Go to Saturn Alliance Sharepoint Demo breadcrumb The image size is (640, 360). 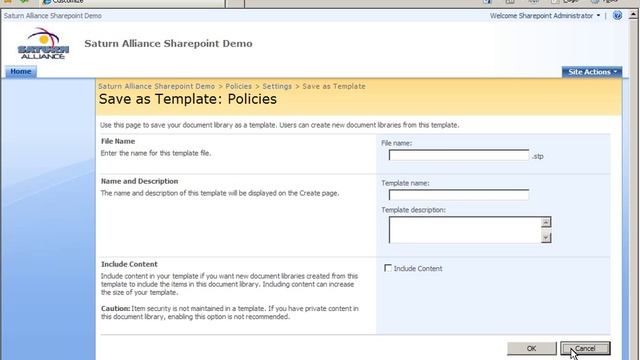tap(156, 87)
